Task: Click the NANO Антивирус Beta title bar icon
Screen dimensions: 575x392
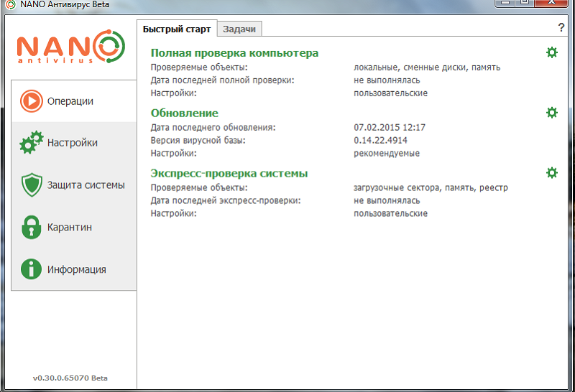Action: coord(10,4)
